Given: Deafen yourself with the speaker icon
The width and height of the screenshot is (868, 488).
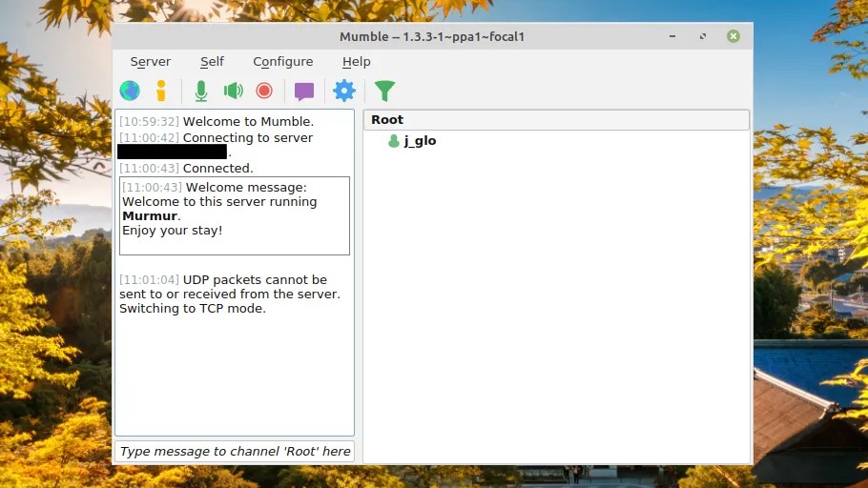Looking at the screenshot, I should click(x=233, y=91).
